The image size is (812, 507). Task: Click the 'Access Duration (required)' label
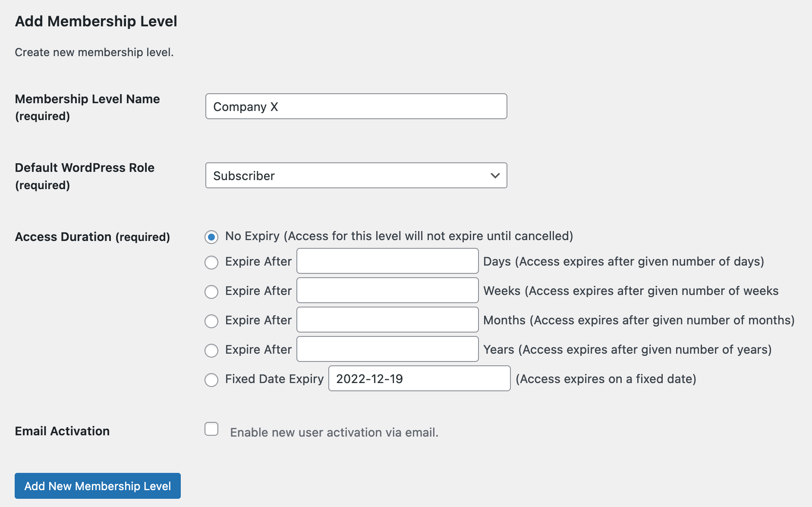click(x=92, y=237)
